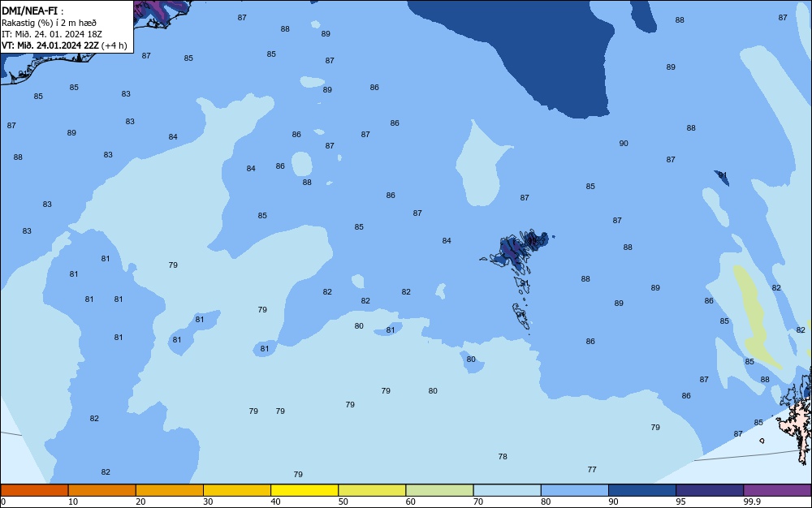This screenshot has width=812, height=508.
Task: Click the legend label "95"
Action: [x=680, y=502]
